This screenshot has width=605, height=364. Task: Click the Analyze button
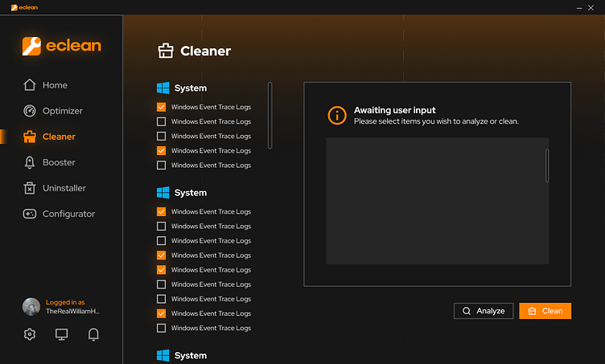click(484, 311)
